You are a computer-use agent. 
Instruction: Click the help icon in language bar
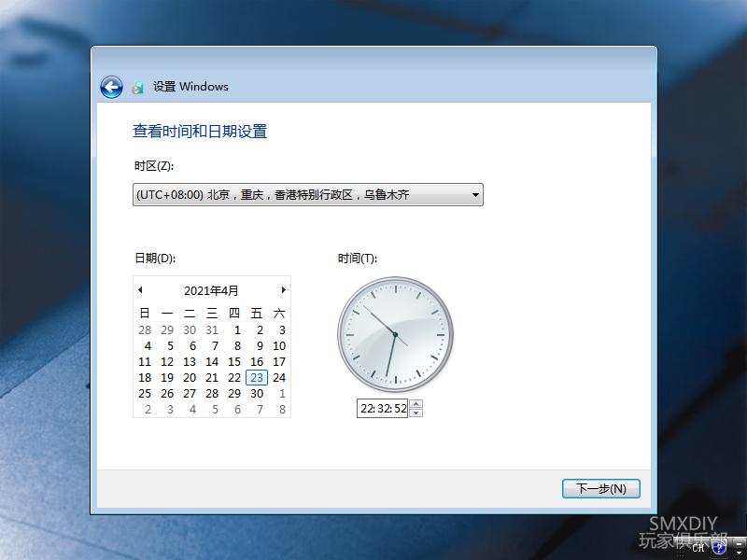click(x=719, y=548)
